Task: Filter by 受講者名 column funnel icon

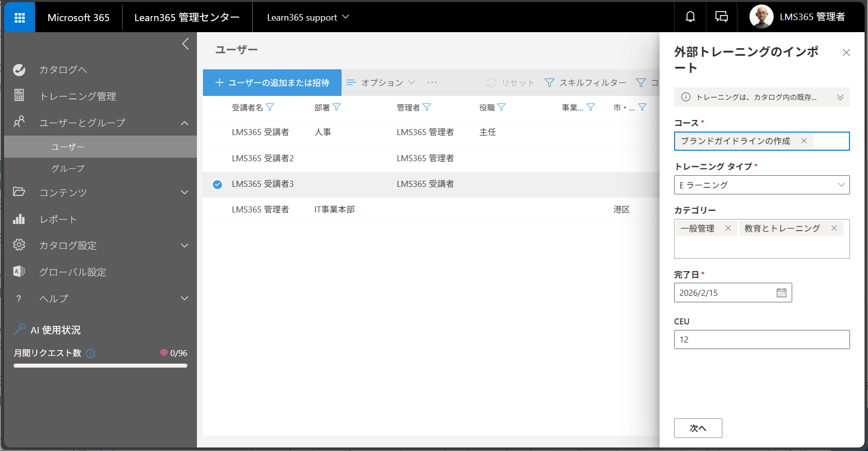Action: point(270,107)
